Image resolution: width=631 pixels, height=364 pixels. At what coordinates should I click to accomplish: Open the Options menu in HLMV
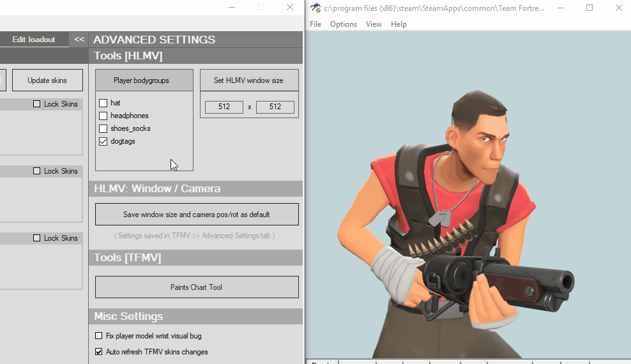coord(343,24)
